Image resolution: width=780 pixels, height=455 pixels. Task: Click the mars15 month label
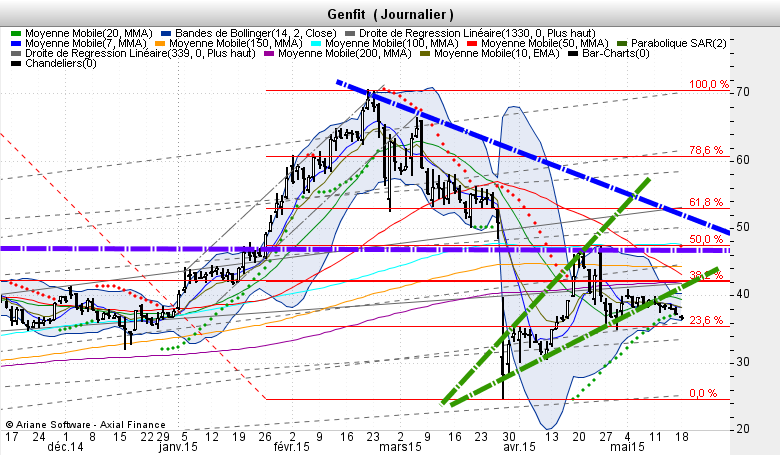point(400,447)
